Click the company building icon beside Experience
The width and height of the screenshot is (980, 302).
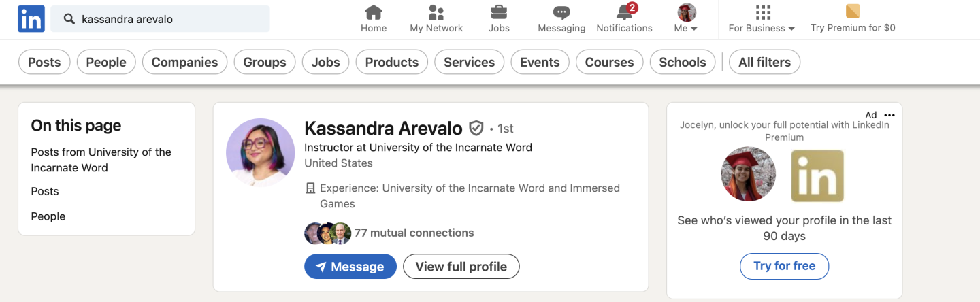tap(310, 188)
